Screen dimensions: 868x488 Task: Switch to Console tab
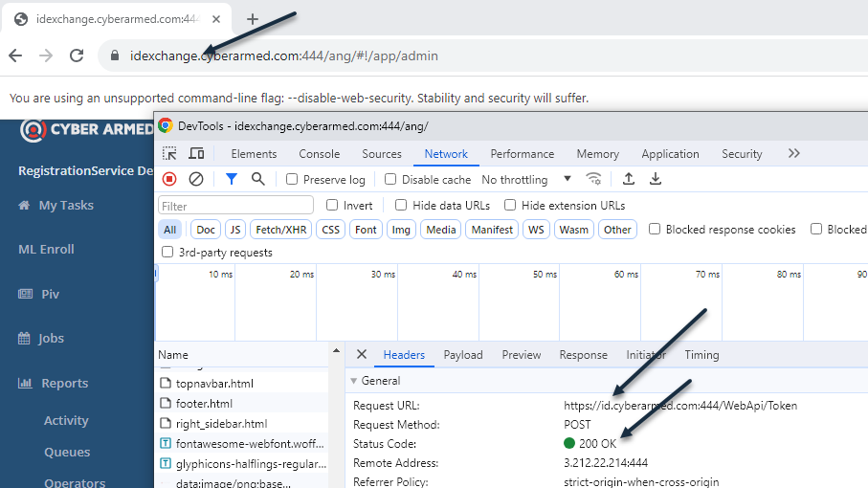point(320,154)
